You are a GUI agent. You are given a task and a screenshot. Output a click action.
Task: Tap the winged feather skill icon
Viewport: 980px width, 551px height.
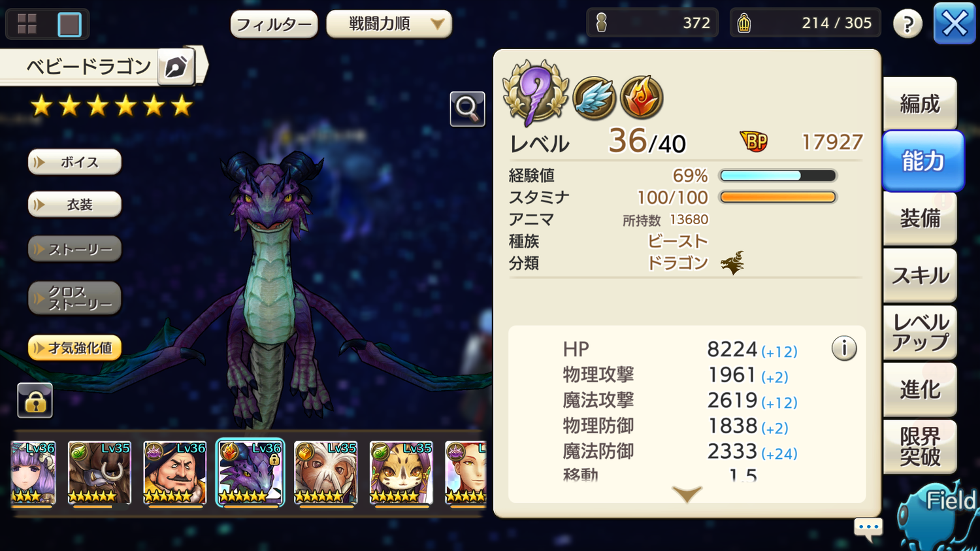(594, 97)
